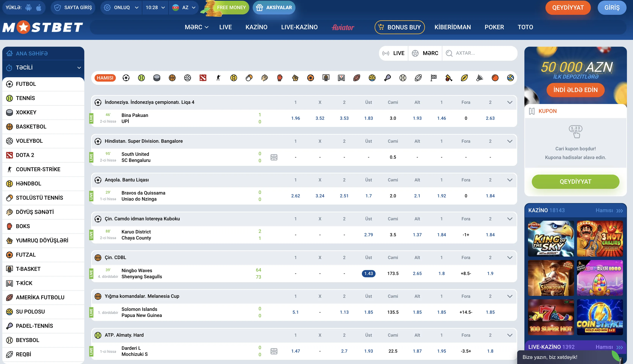Screen dimensions: 633x364
Task: Select ice hockey puck filter icon
Action: click(157, 78)
